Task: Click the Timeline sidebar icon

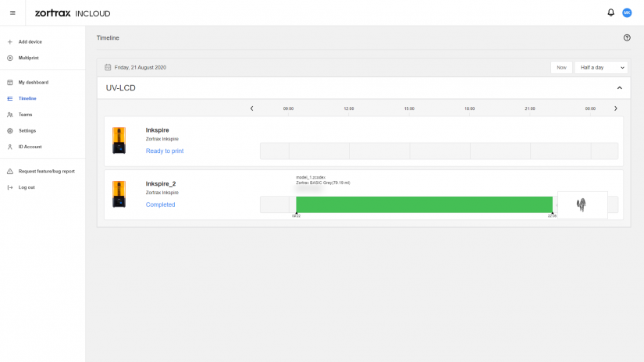Action: 10,98
